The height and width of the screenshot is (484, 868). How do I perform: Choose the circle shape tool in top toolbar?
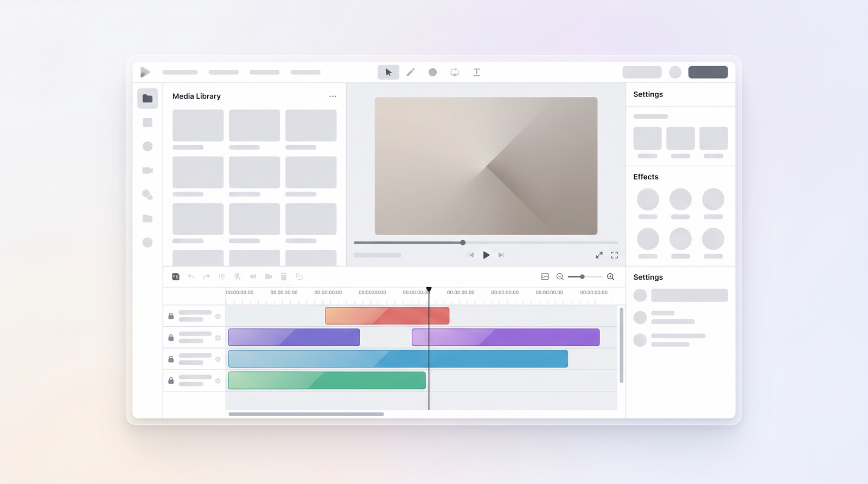(432, 72)
